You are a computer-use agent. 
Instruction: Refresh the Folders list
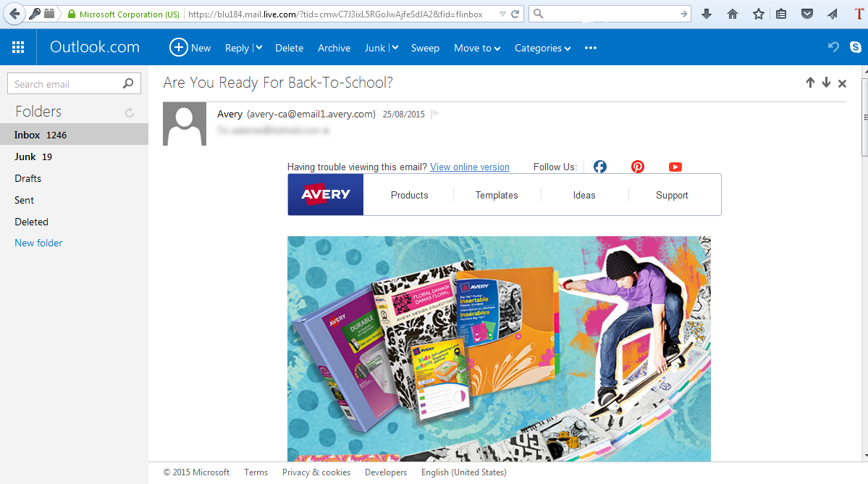[130, 112]
